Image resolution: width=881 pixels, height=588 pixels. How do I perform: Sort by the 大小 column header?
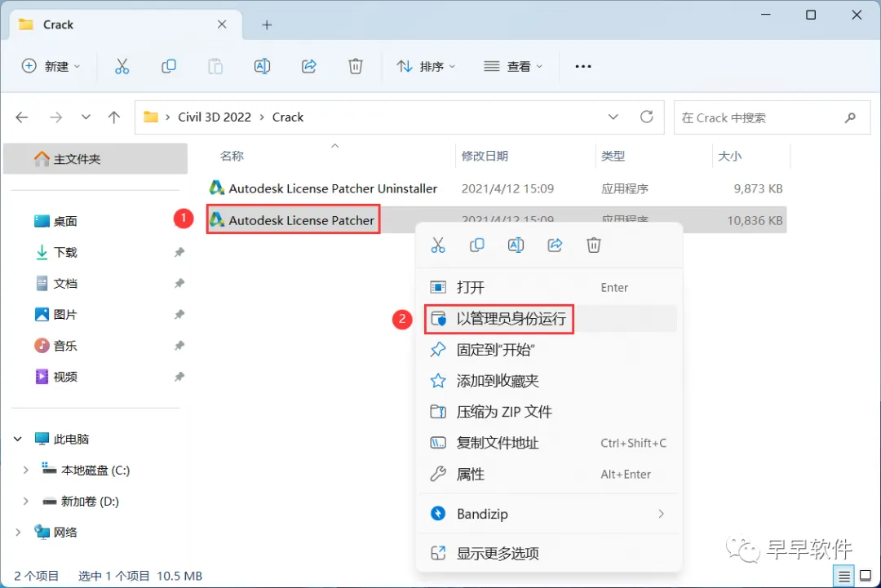pyautogui.click(x=730, y=156)
